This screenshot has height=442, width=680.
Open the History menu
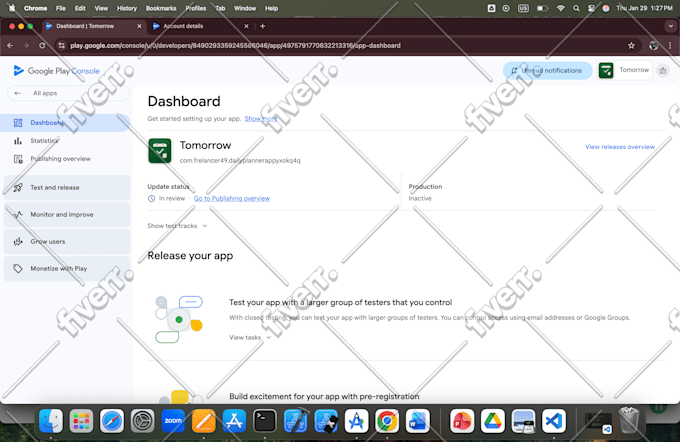127,8
